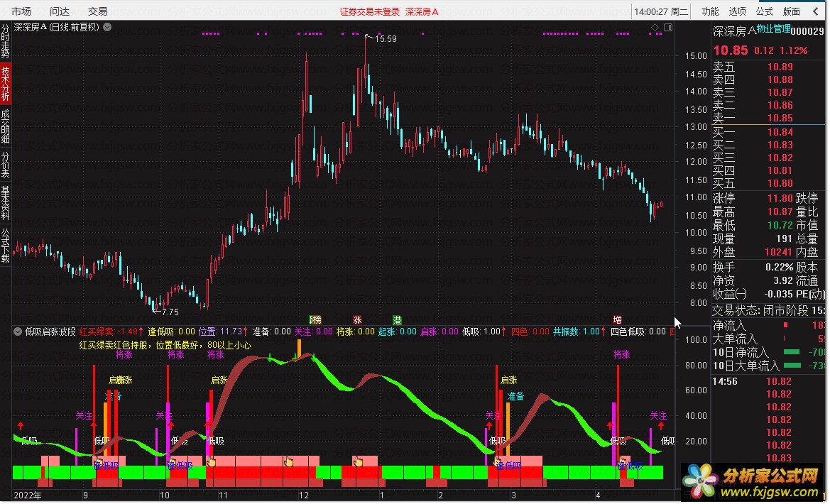Open the 选项 menu
Image resolution: width=830 pixels, height=504 pixels.
coord(738,11)
